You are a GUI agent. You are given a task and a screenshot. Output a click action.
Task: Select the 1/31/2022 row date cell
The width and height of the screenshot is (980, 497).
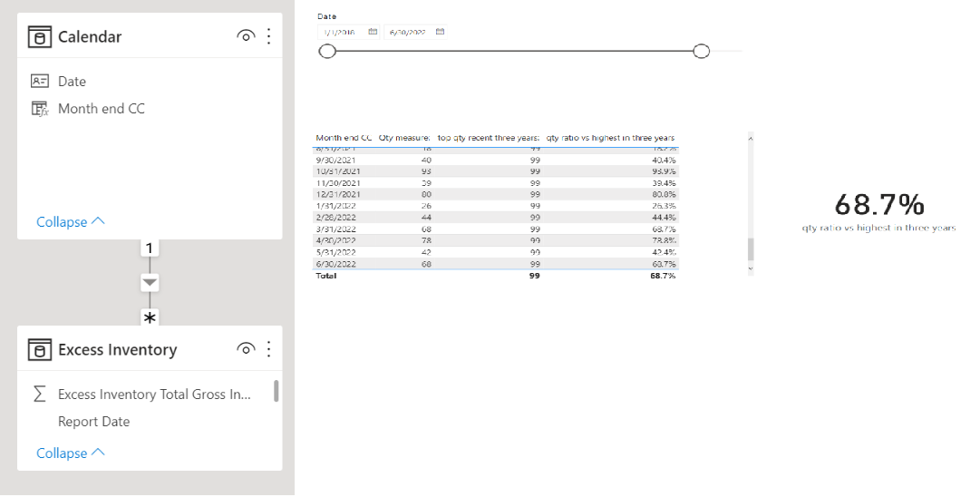(x=335, y=206)
